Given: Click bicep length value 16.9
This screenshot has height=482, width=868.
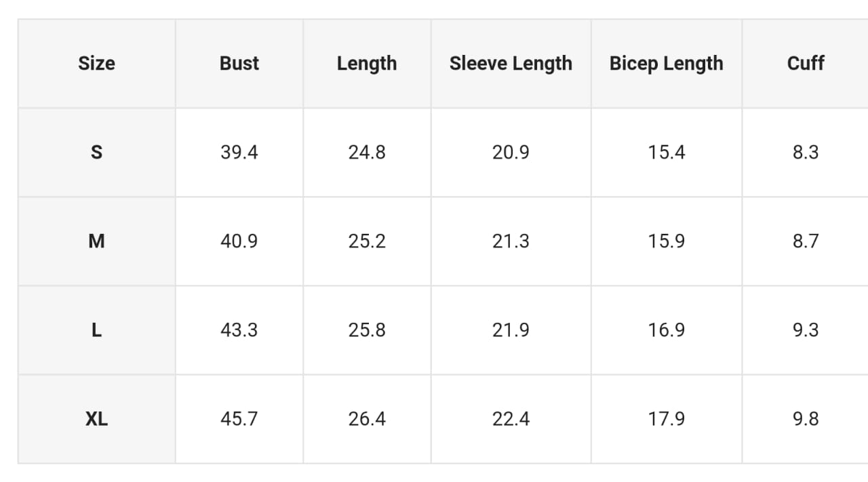Looking at the screenshot, I should click(x=667, y=330).
